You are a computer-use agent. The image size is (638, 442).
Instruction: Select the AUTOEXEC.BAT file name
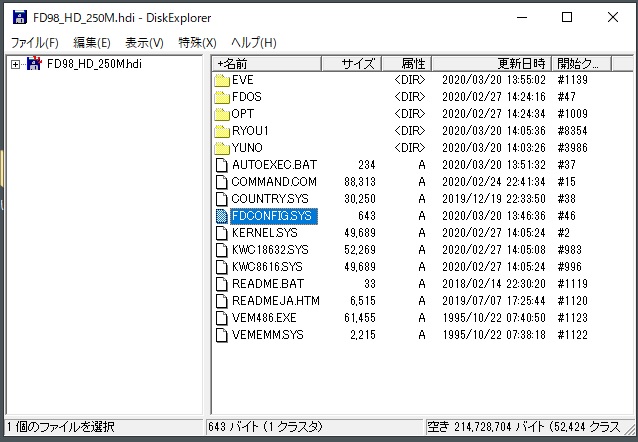[x=274, y=165]
